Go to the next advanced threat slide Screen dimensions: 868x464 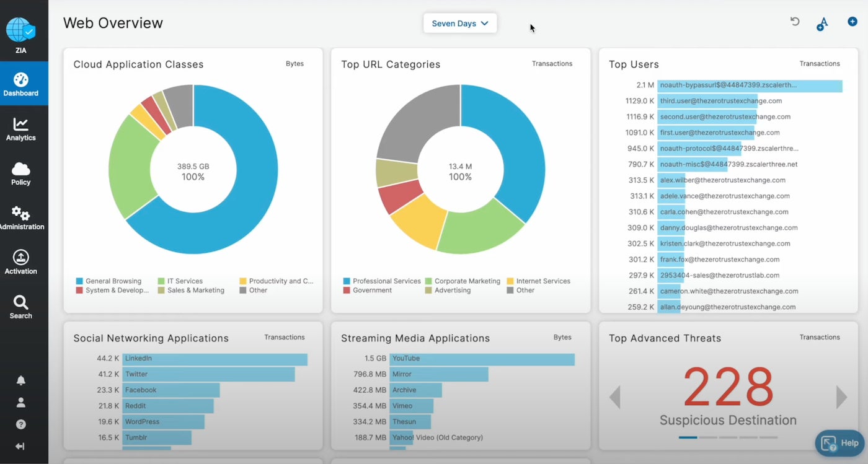pos(841,397)
